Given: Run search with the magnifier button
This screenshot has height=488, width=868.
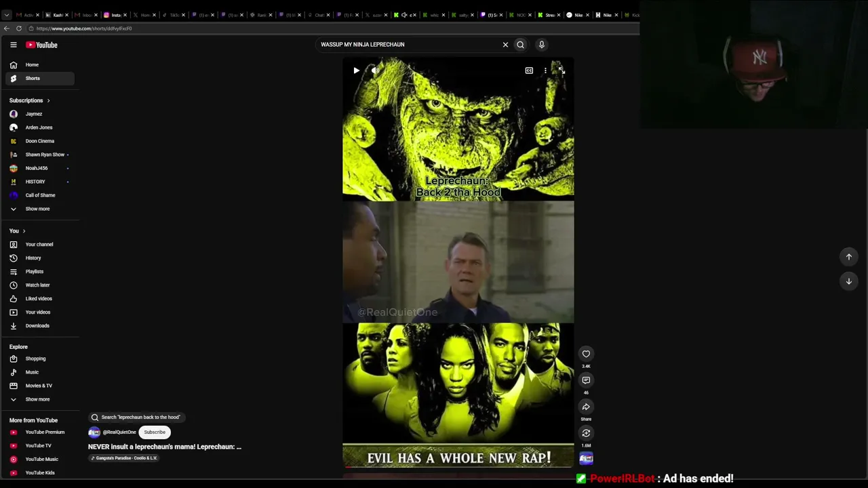Looking at the screenshot, I should [521, 45].
